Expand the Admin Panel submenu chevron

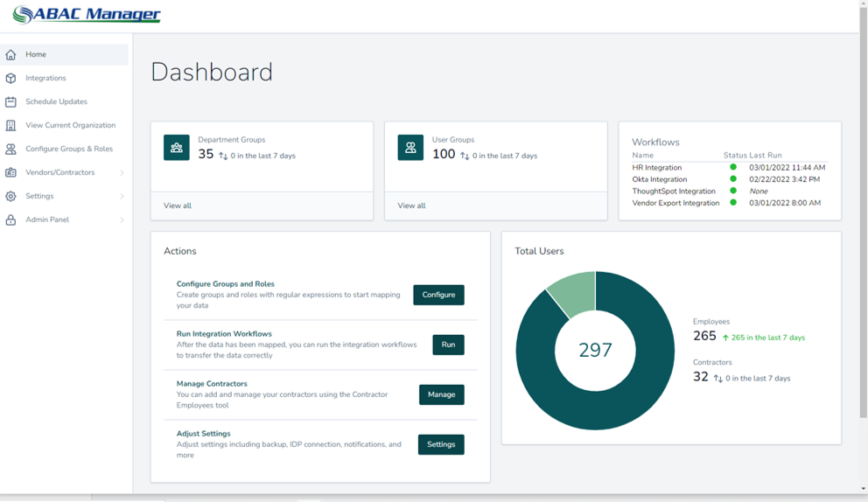[x=122, y=220]
